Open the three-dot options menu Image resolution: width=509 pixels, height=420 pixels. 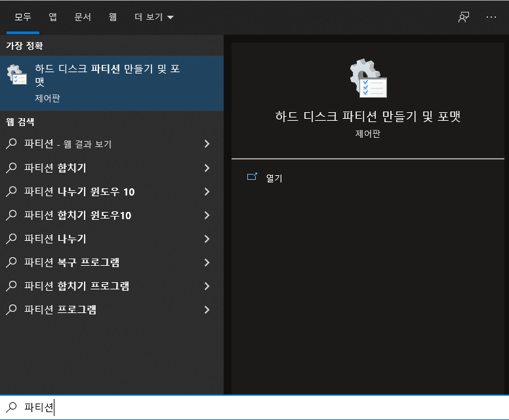[x=491, y=17]
